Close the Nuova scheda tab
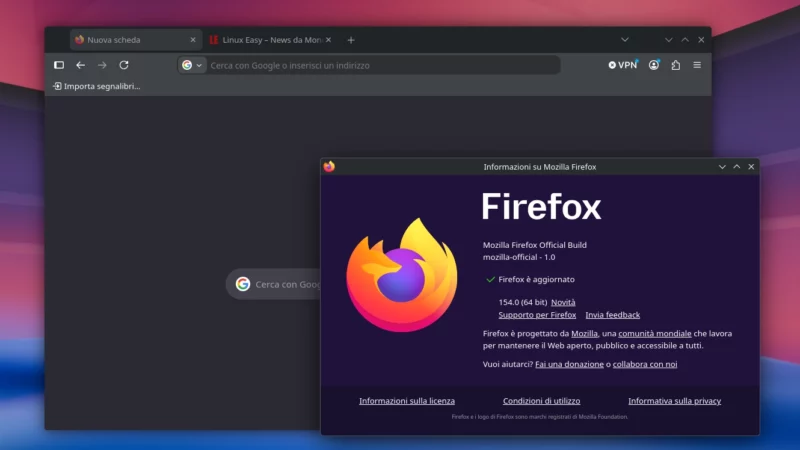The width and height of the screenshot is (800, 450). point(193,40)
